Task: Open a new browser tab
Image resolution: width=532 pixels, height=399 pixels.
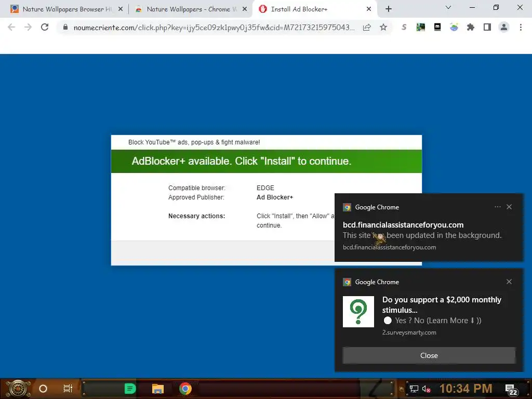Action: (x=389, y=9)
